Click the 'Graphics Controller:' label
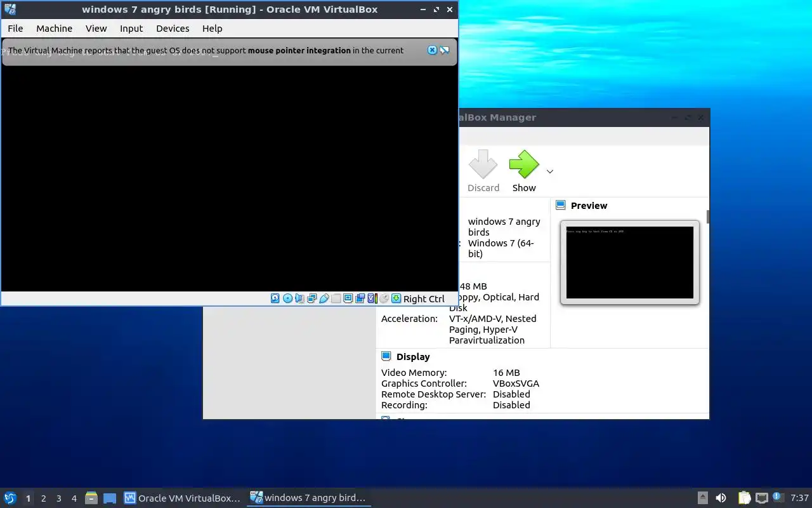The height and width of the screenshot is (508, 812). [x=424, y=384]
